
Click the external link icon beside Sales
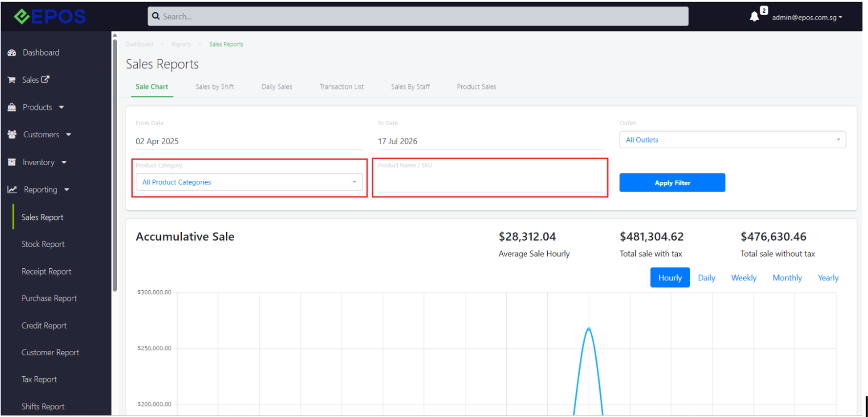coord(46,80)
